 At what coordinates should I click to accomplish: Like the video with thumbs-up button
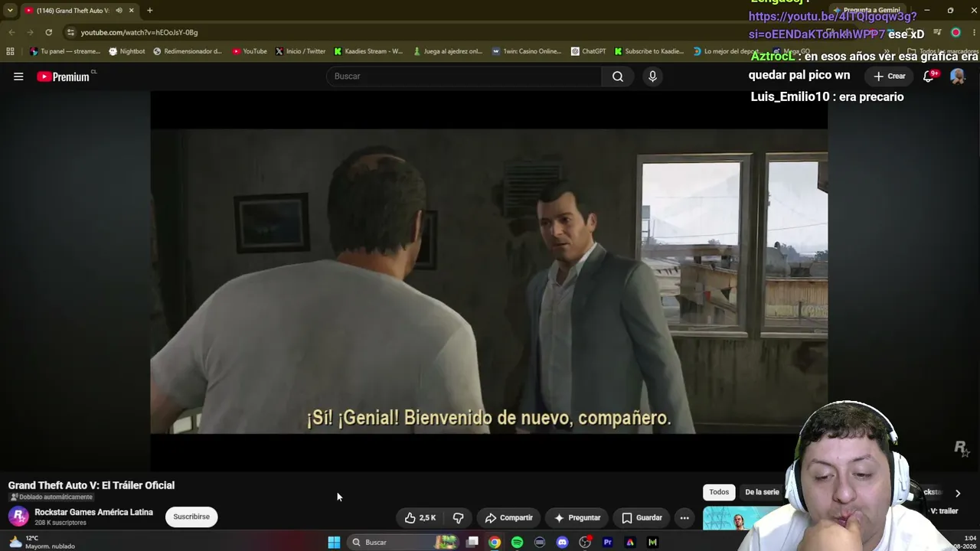tap(420, 518)
